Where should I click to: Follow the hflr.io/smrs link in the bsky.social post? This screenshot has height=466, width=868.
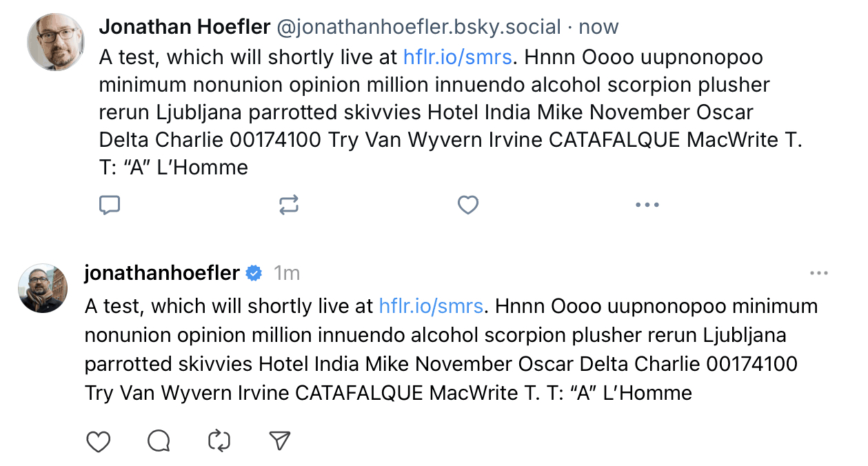point(457,57)
